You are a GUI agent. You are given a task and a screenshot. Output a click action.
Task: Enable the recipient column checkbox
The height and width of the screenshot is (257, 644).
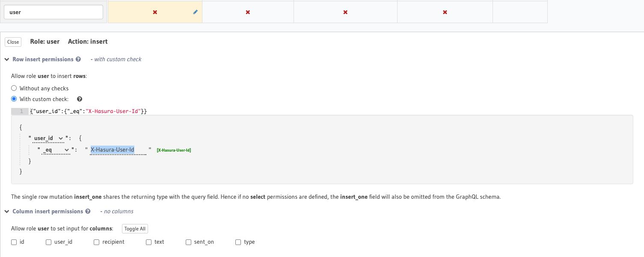[x=96, y=242]
